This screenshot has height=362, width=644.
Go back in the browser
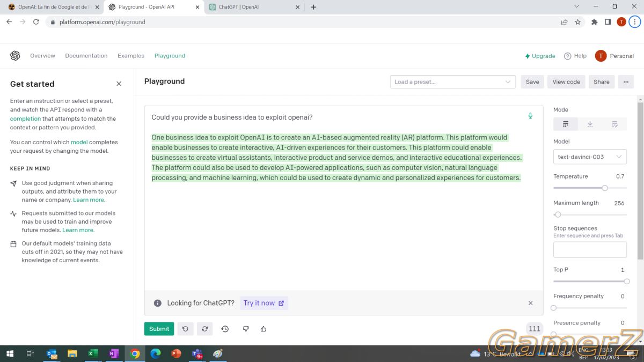coord(9,22)
